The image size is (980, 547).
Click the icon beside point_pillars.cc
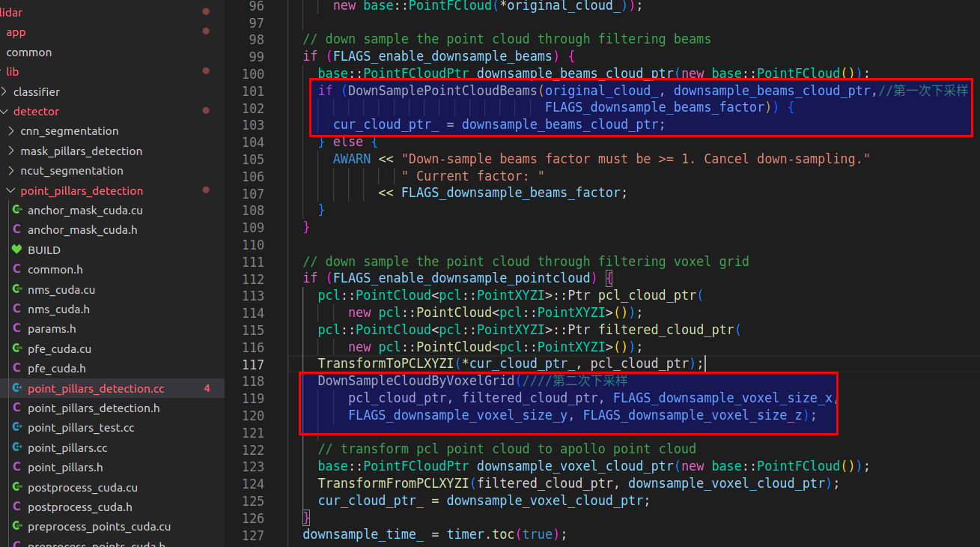tap(17, 448)
